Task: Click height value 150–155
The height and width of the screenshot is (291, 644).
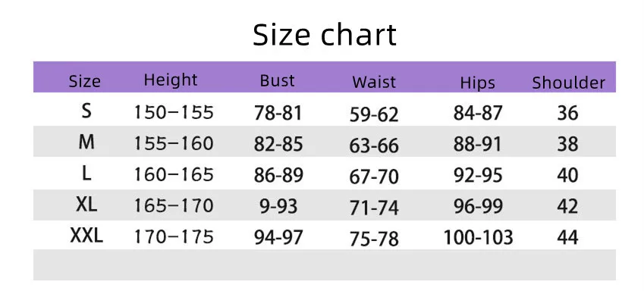Action: [174, 112]
